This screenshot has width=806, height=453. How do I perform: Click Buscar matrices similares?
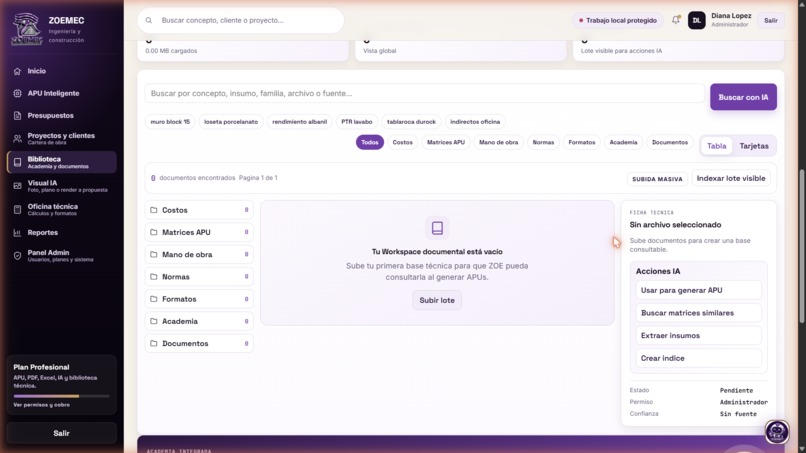(699, 313)
